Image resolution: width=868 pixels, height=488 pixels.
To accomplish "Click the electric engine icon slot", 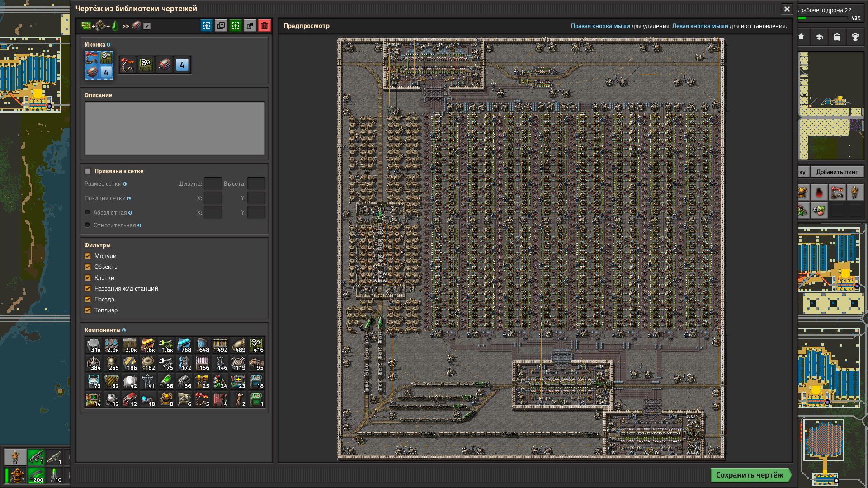I will tap(164, 65).
